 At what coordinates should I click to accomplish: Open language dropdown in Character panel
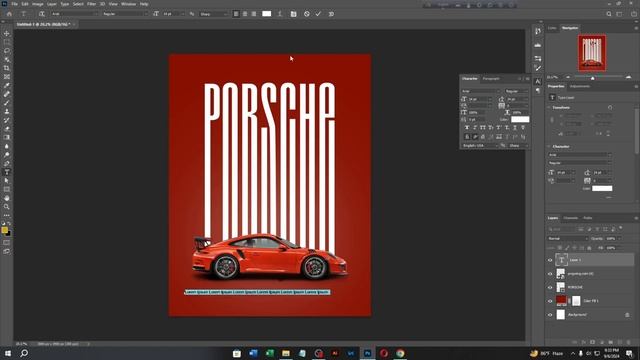(x=480, y=145)
